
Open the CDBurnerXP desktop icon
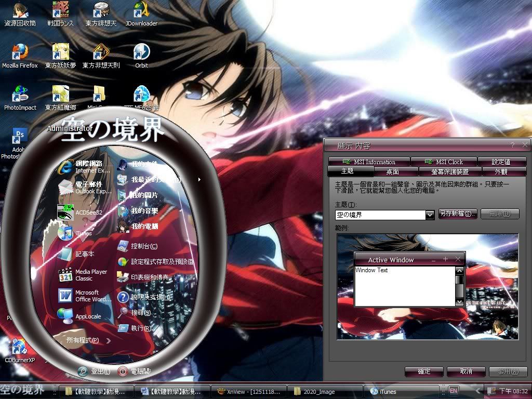[x=20, y=351]
